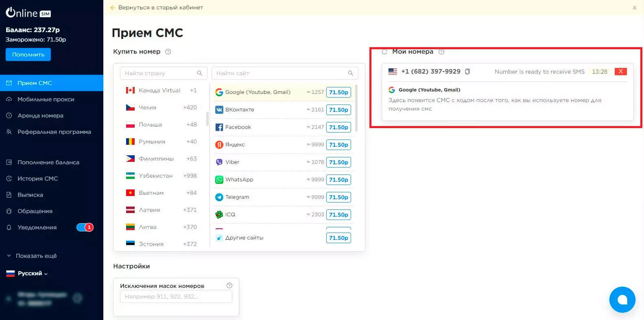Image resolution: width=644 pixels, height=320 pixels.
Task: Click the refresh icon beside Мои номера
Action: click(x=384, y=52)
